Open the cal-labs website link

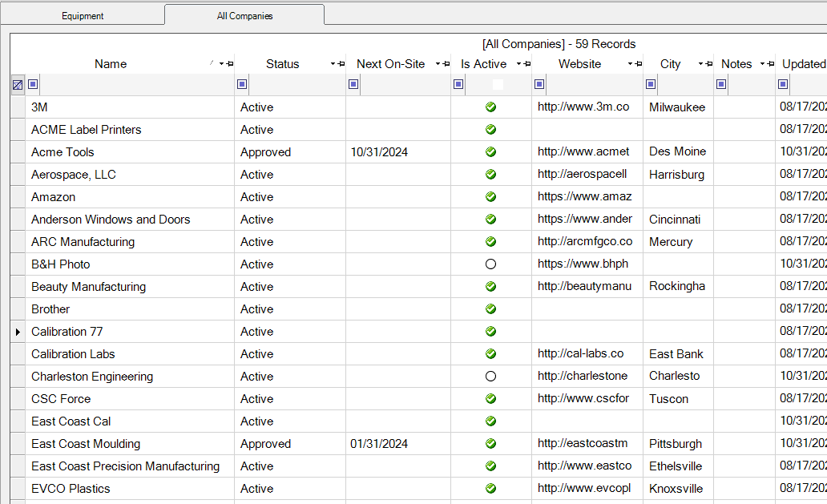point(580,353)
